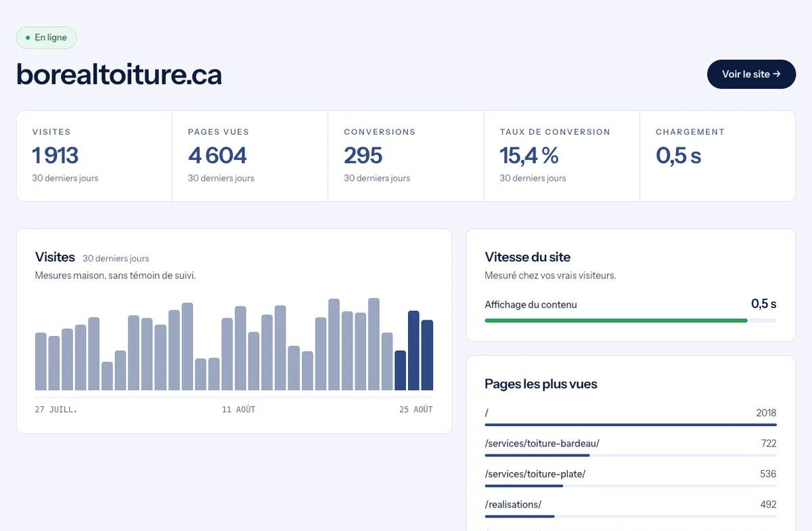Click the 'Affichage du contenu' label
The width and height of the screenshot is (812, 531).
click(x=531, y=304)
